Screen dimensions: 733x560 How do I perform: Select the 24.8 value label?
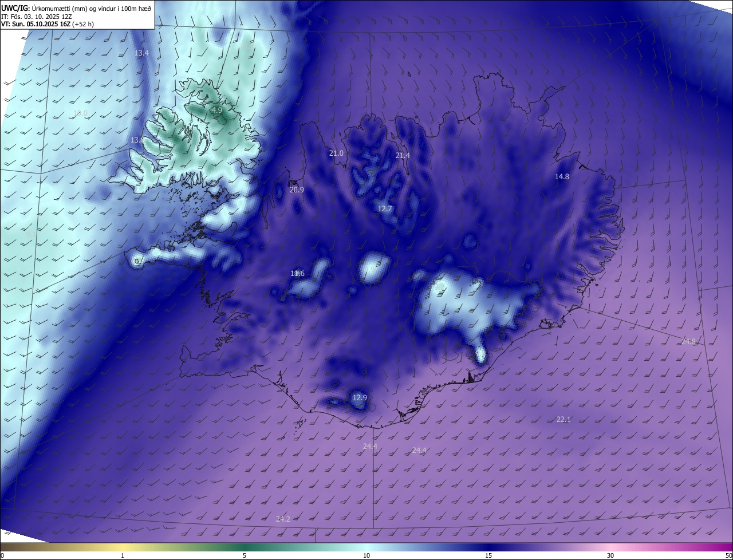pos(688,342)
